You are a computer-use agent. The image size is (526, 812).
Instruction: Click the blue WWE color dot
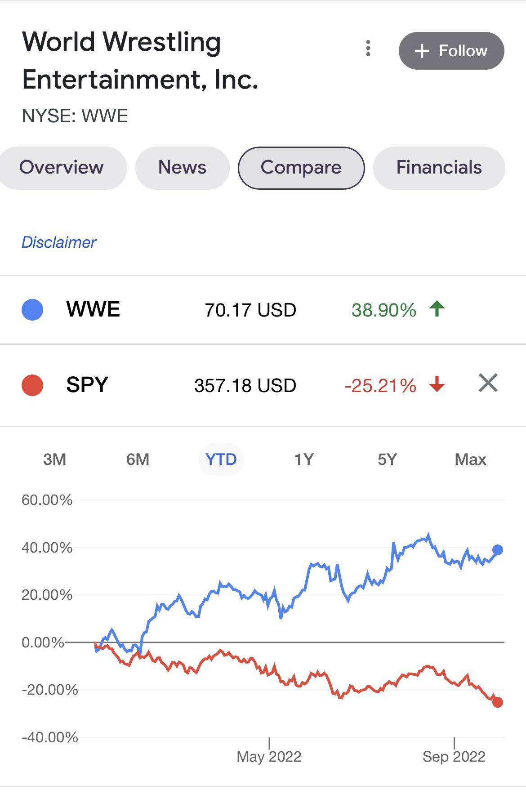tap(32, 310)
